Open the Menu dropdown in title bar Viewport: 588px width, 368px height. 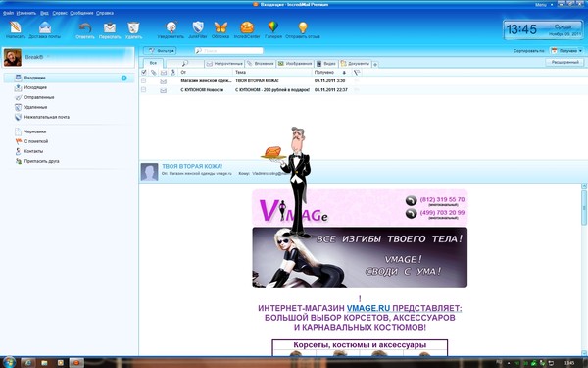pyautogui.click(x=543, y=5)
